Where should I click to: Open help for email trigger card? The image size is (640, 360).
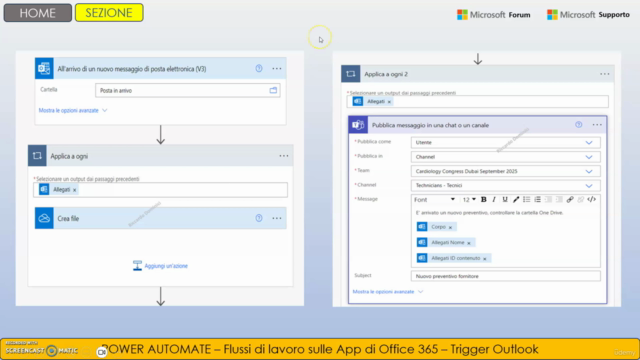(259, 69)
